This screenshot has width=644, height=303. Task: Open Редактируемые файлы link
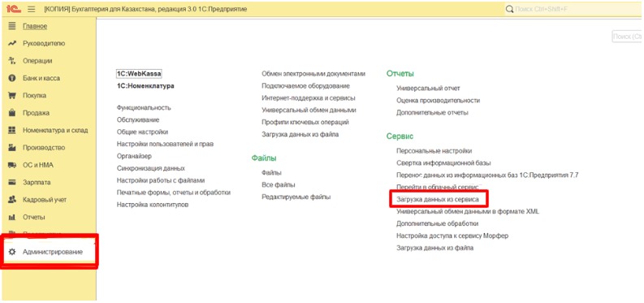(x=296, y=197)
